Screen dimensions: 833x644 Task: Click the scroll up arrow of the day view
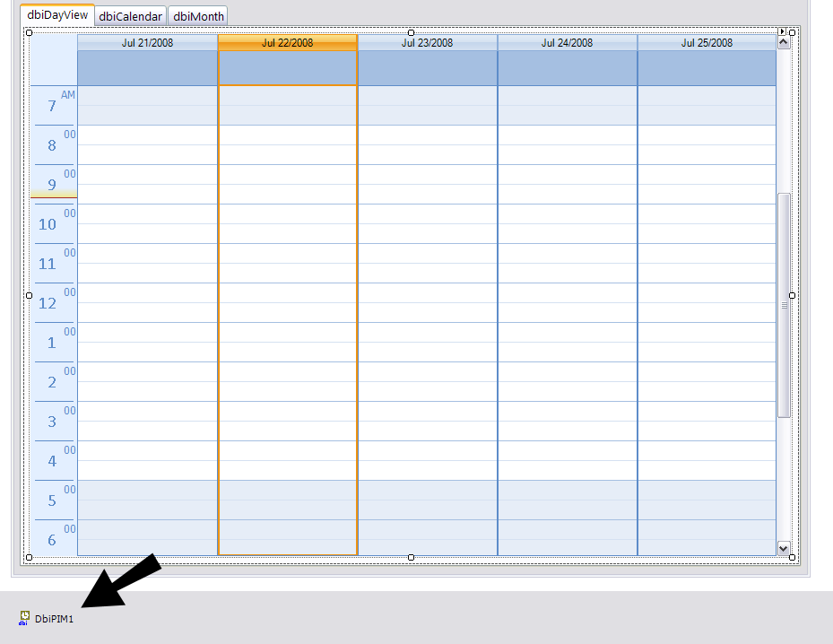tap(783, 42)
